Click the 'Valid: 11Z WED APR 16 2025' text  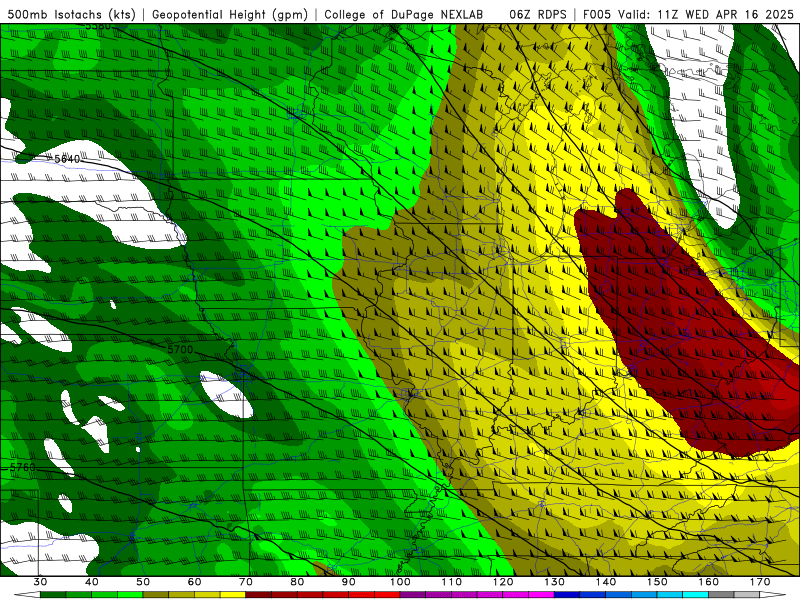pos(706,14)
